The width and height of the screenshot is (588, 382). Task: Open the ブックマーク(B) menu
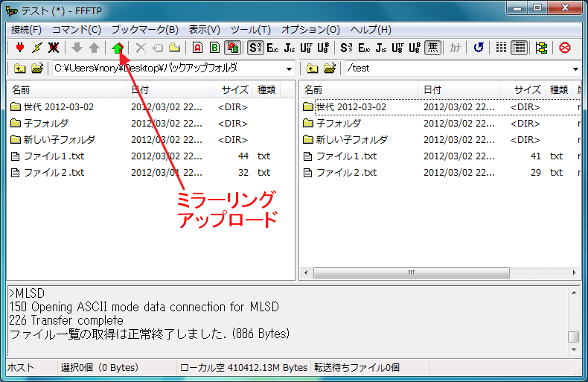tap(144, 30)
